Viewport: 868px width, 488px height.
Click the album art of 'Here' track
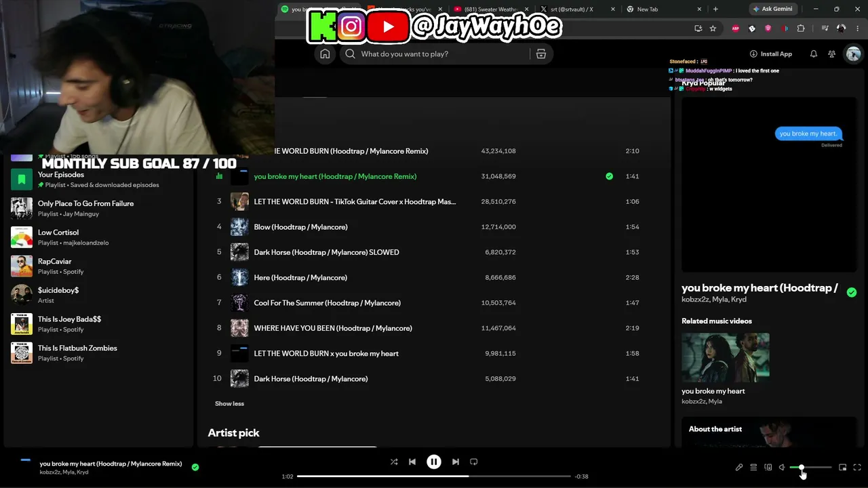[x=239, y=277]
